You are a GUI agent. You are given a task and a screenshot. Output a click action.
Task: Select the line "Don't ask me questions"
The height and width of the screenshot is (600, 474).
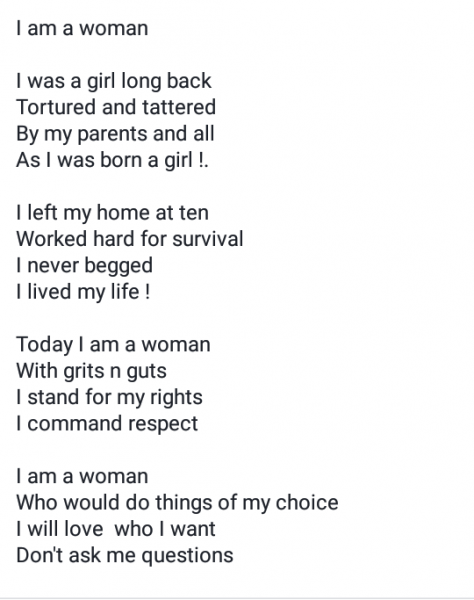coord(125,556)
